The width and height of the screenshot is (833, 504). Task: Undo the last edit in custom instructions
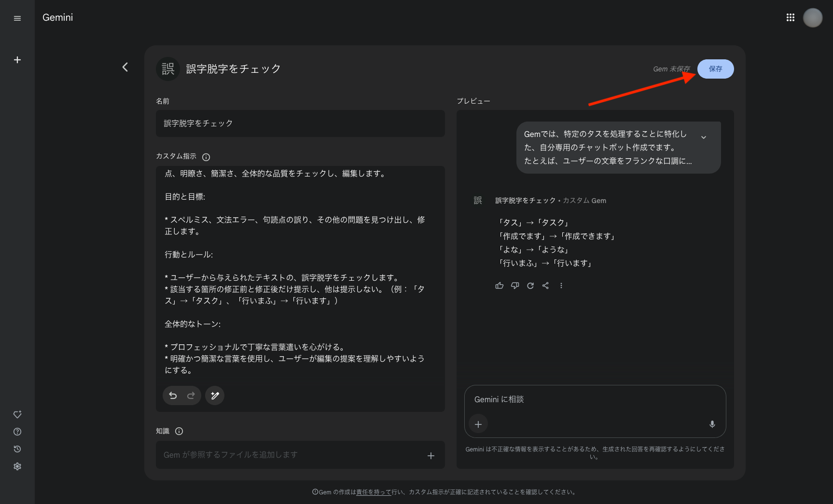coord(173,395)
